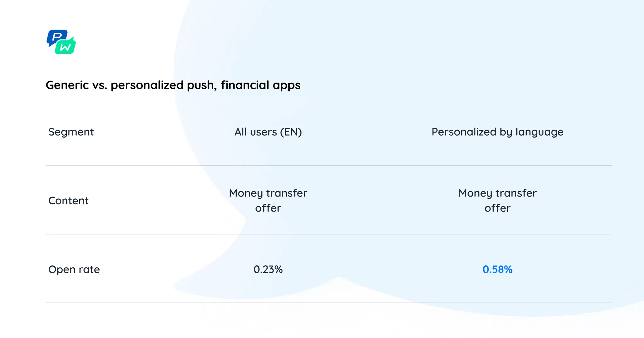The width and height of the screenshot is (644, 338).
Task: Click the 0.23% open rate value
Action: [268, 269]
